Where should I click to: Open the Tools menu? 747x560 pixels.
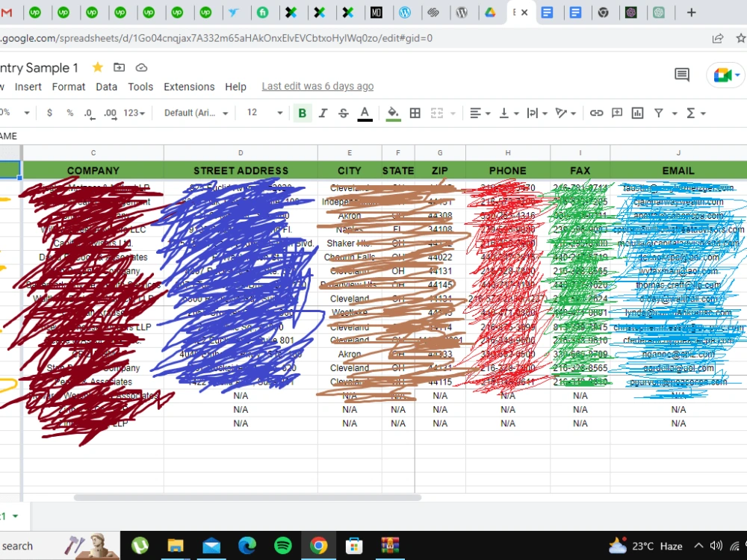tap(140, 87)
